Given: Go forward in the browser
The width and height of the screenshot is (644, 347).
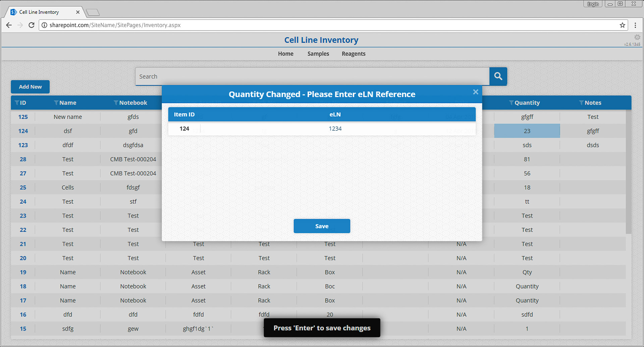Looking at the screenshot, I should [x=20, y=25].
